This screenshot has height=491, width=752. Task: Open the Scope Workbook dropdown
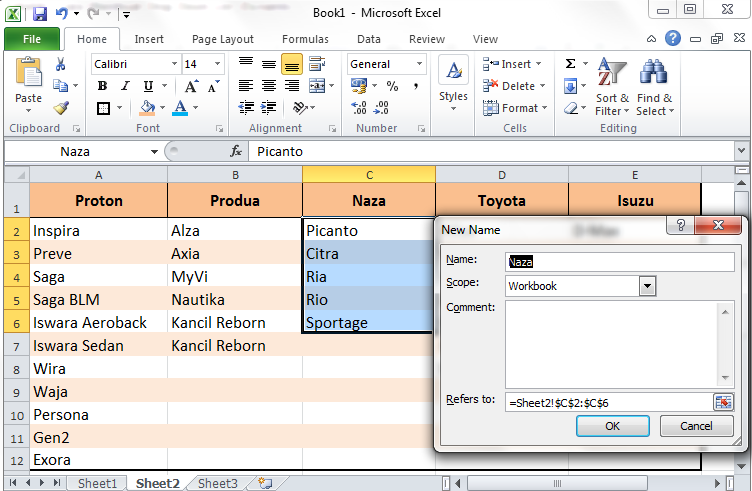tap(647, 286)
